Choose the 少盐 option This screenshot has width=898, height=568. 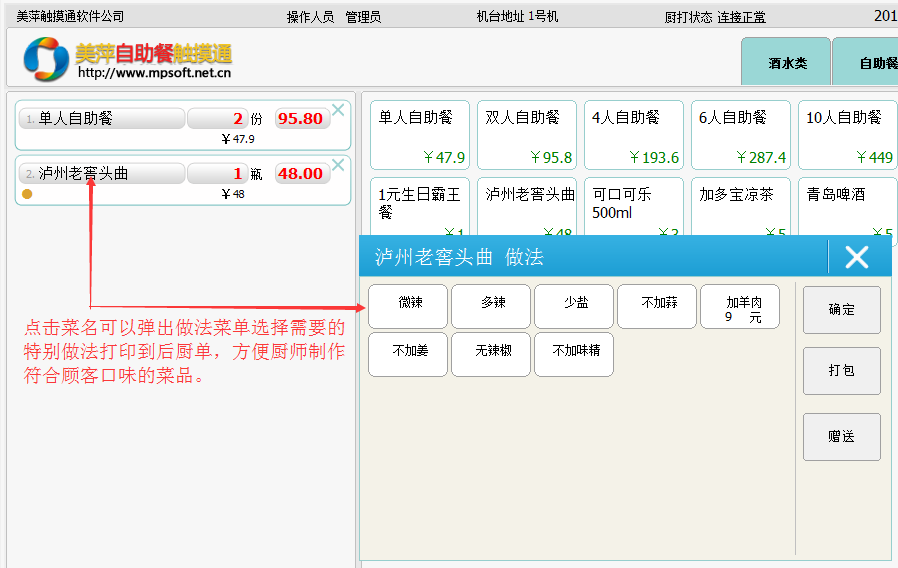click(x=575, y=306)
